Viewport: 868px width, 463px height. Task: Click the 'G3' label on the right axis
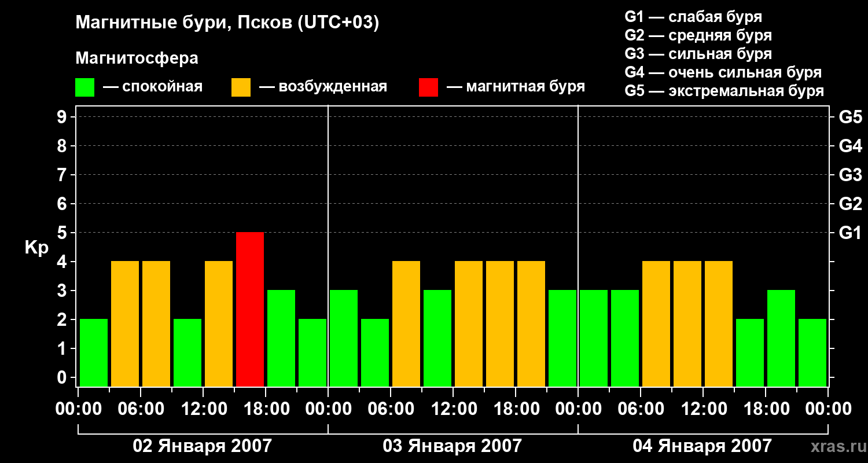click(x=851, y=175)
